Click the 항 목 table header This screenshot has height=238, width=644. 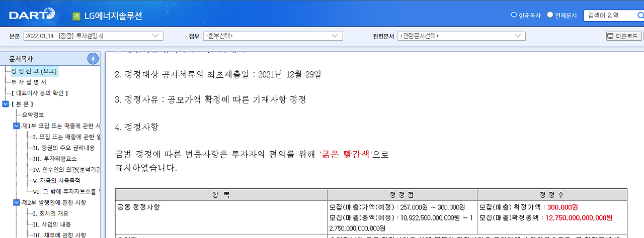(221, 195)
